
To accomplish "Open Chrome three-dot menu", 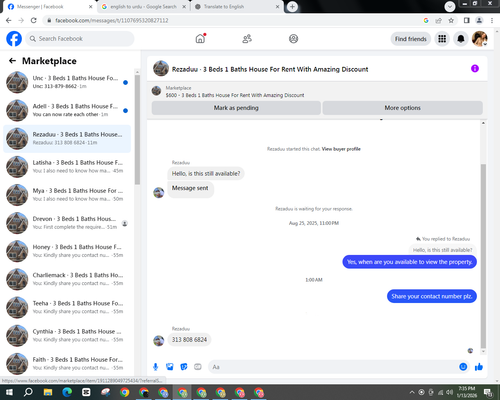I will (x=492, y=21).
